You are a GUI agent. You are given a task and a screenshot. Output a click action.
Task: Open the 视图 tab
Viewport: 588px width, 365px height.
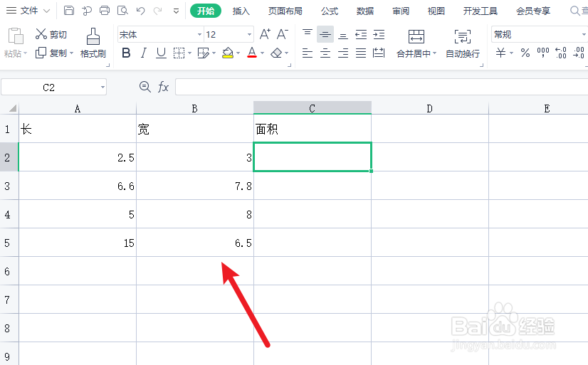[436, 11]
